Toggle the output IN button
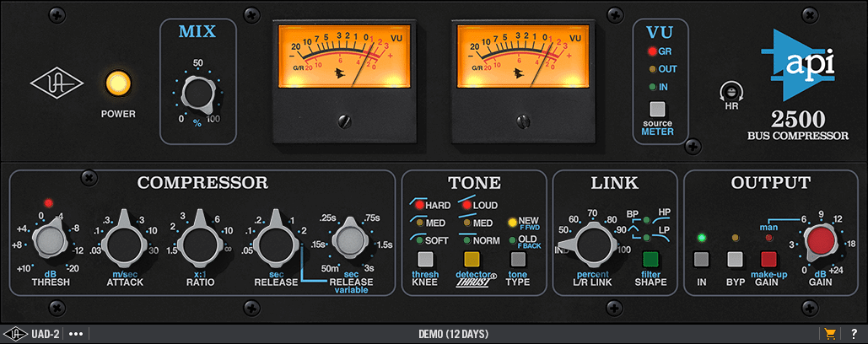Screen dimensions: 868x344 (702, 259)
